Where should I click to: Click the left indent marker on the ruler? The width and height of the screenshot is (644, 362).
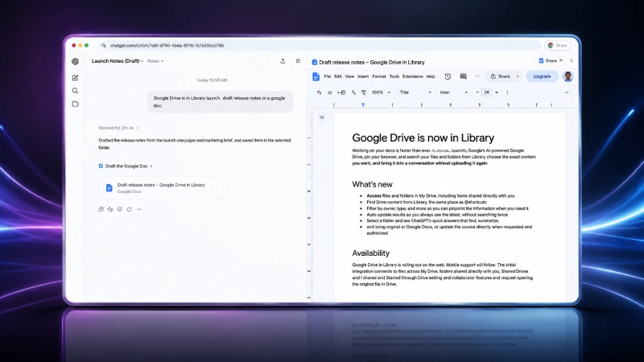click(363, 105)
